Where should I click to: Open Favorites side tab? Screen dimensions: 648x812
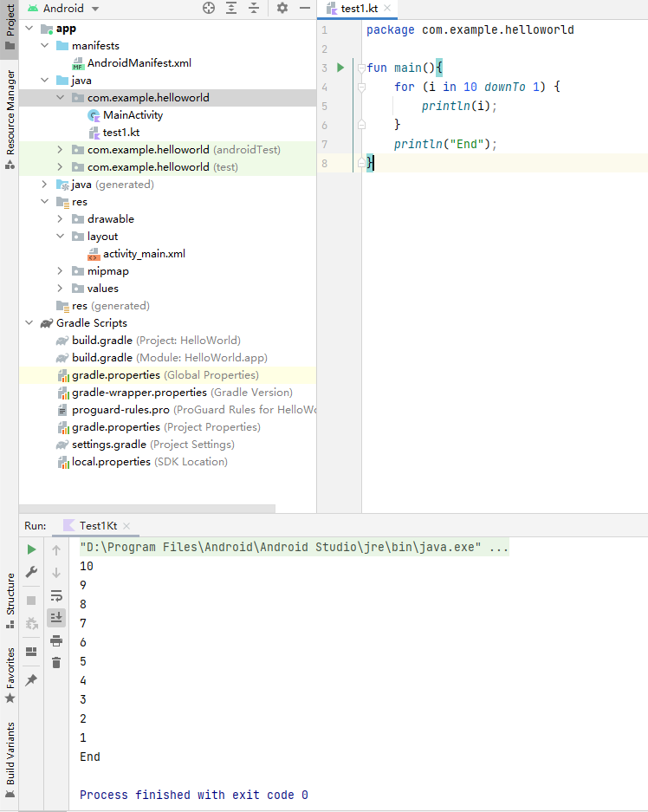click(10, 675)
